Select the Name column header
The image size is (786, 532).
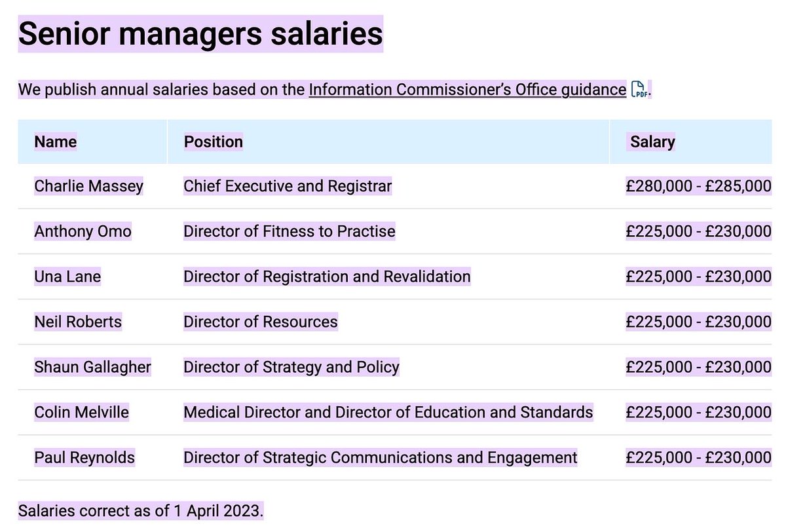[x=56, y=142]
